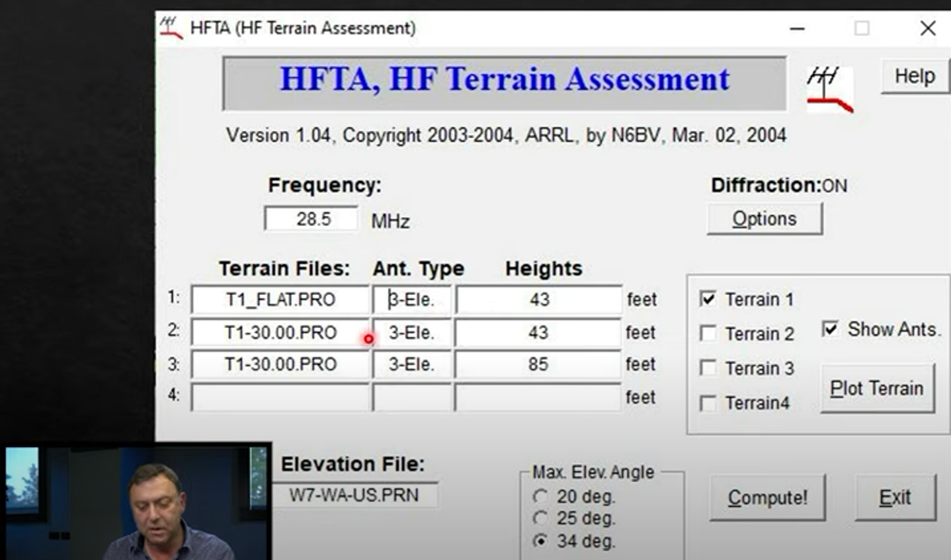Select row 2 terrain file T1-30.00.PRO
The height and width of the screenshot is (560, 951).
coord(280,332)
